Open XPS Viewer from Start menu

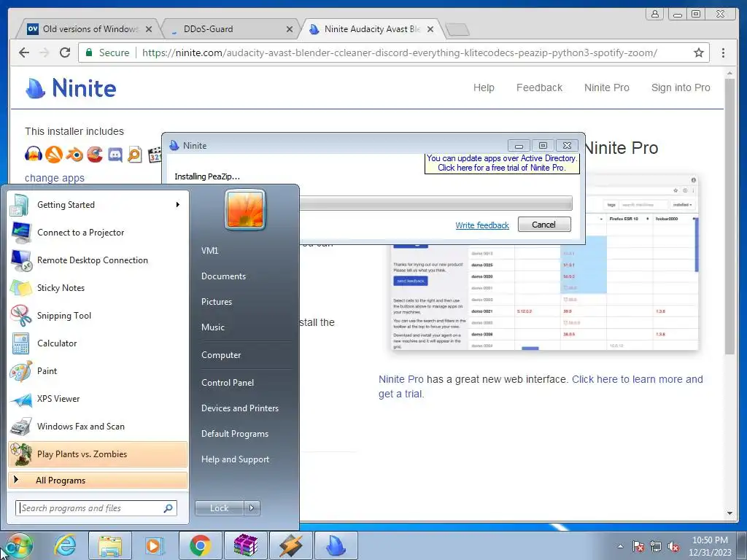point(98,399)
